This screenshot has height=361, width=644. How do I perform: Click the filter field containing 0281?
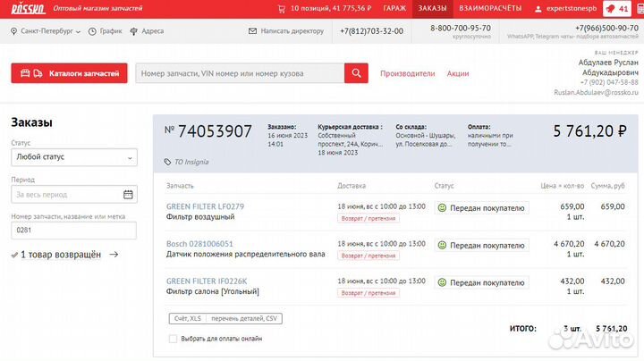tap(74, 231)
